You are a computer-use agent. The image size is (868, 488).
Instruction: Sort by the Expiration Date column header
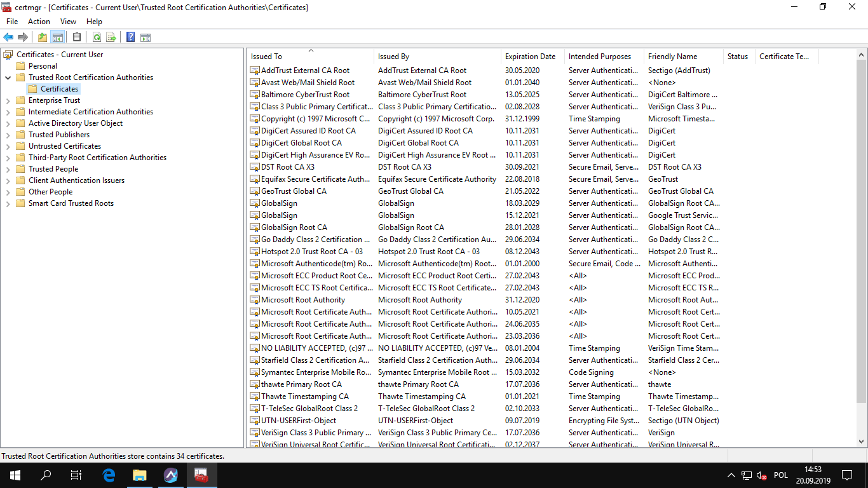pos(532,57)
